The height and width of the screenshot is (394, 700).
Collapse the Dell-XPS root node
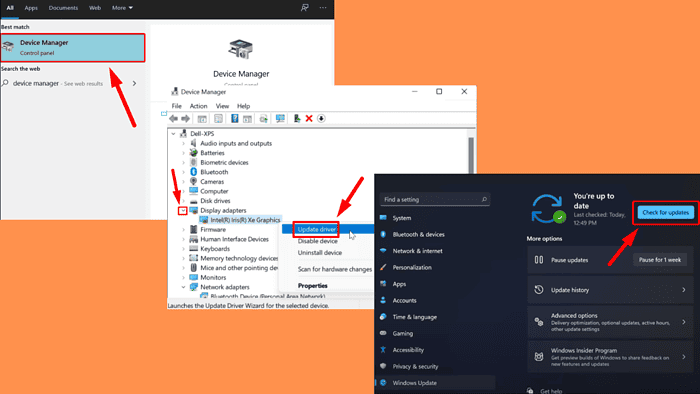coord(173,133)
